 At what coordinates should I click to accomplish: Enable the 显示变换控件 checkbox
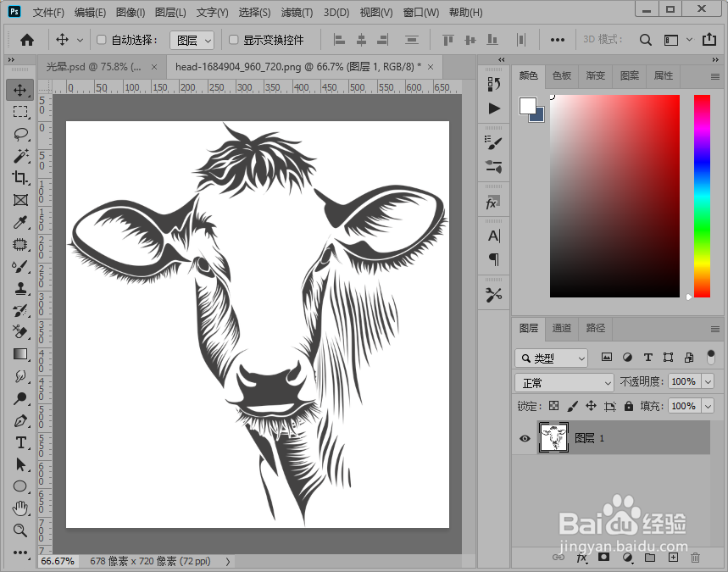coord(234,40)
